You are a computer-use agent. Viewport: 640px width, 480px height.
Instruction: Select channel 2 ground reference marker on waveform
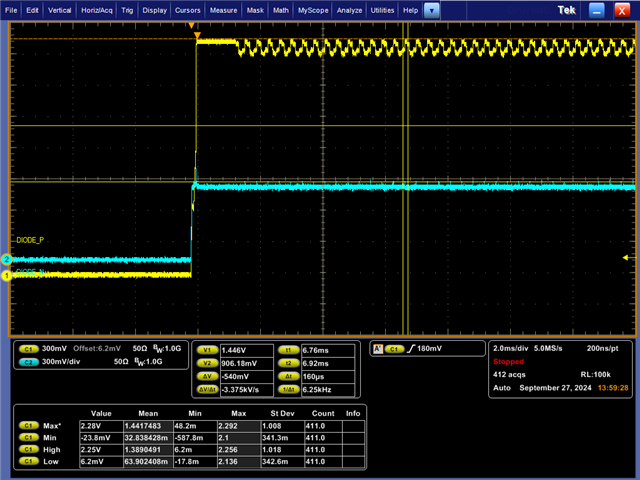(x=6, y=260)
